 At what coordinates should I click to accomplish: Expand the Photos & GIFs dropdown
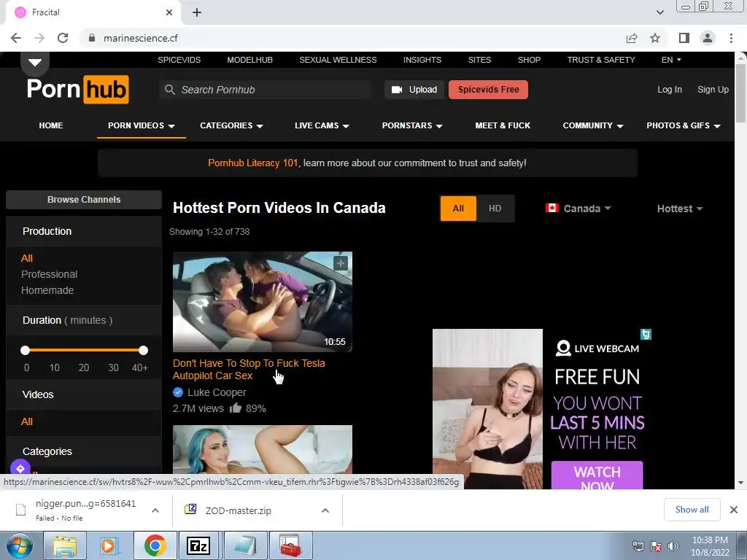[x=684, y=125]
